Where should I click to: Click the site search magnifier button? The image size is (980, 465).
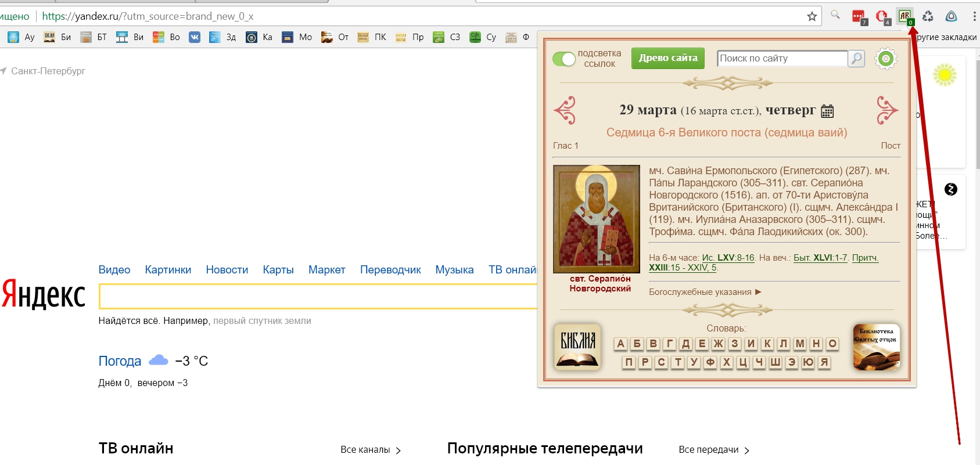[856, 59]
